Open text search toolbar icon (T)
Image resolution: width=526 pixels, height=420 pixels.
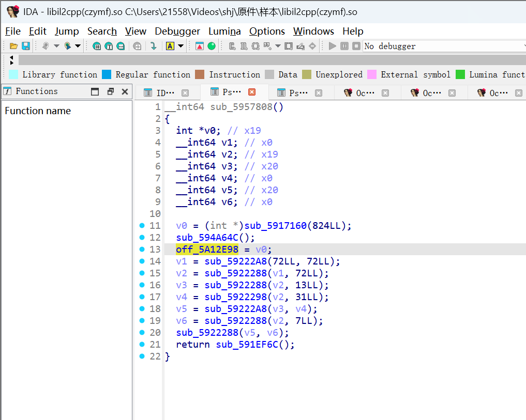109,46
